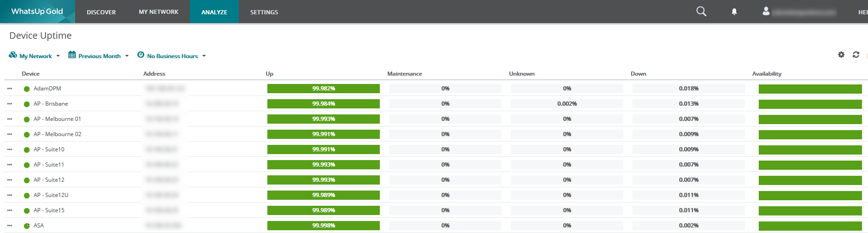This screenshot has height=233, width=868.
Task: Click the green status icon for AP - Brisbane
Action: coord(27,104)
